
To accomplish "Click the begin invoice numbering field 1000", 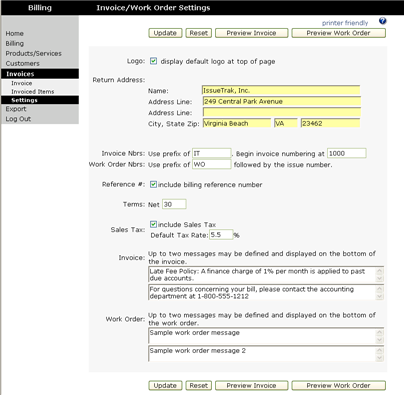I will point(347,153).
